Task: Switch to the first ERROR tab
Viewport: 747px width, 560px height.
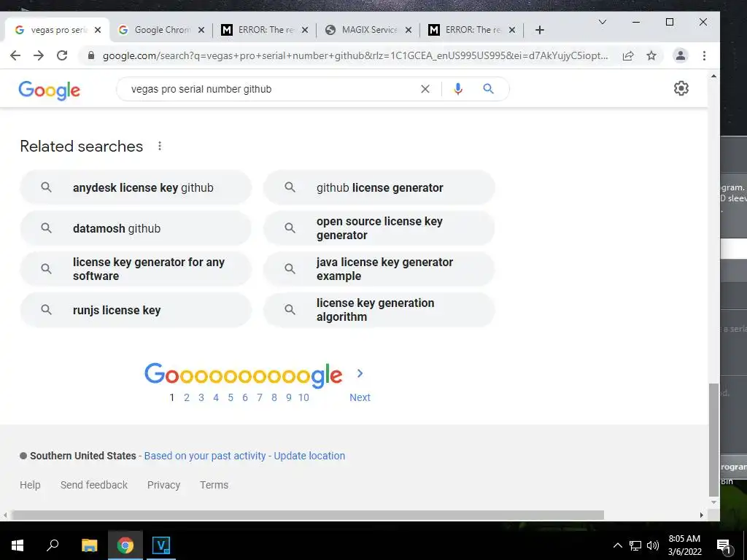Action: (x=265, y=30)
